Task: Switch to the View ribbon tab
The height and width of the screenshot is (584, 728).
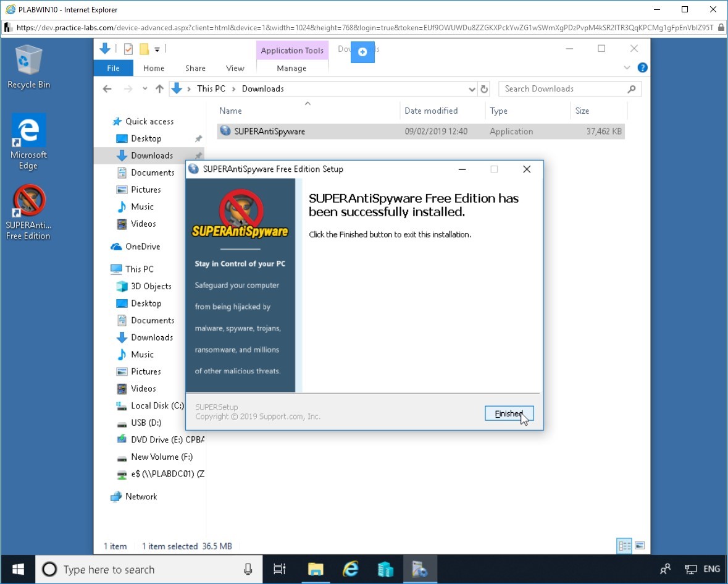Action: pos(235,69)
